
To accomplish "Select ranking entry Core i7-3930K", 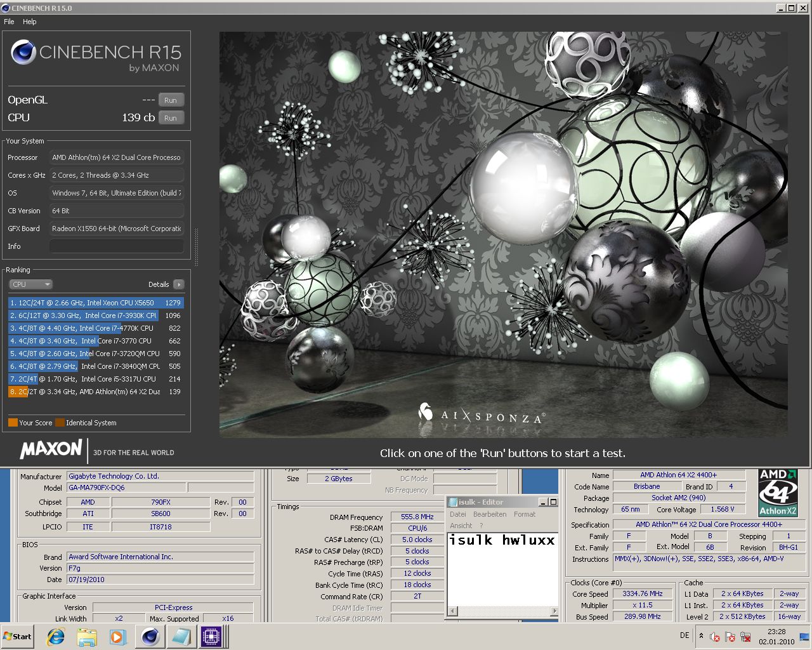I will click(96, 315).
